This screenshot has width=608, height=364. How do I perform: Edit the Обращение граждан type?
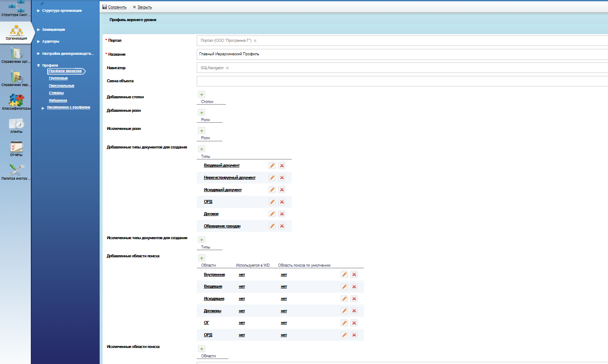tap(272, 226)
